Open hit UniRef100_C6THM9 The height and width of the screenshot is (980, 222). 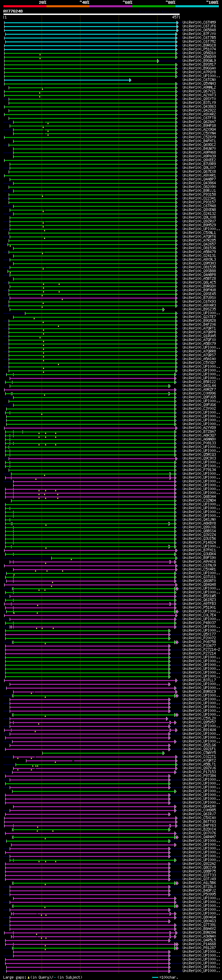tap(199, 23)
